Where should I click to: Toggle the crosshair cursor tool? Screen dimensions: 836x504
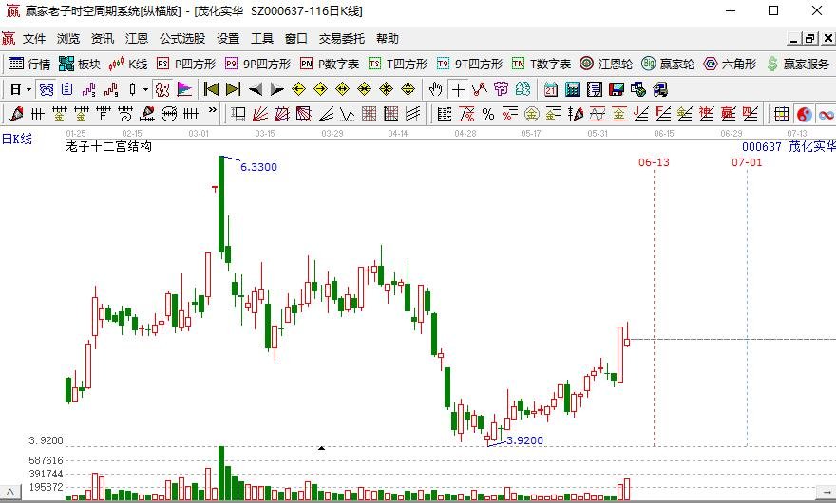(458, 89)
